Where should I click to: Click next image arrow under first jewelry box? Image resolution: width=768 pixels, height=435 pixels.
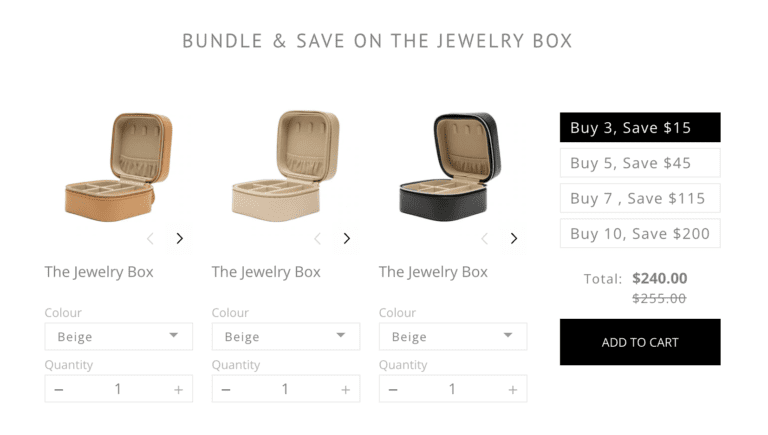(180, 238)
